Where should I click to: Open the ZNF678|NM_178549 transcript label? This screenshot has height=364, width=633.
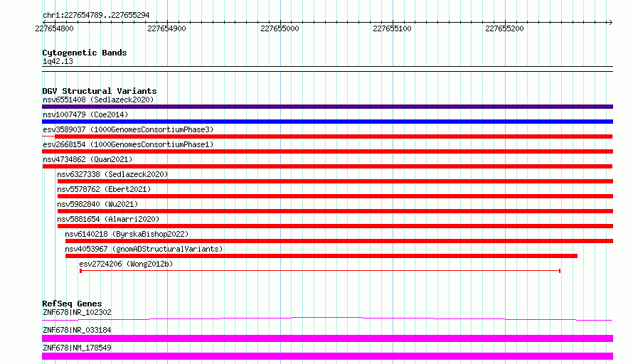click(77, 348)
